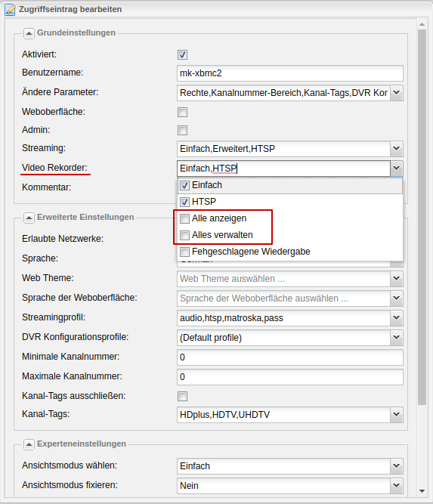
Task: Click the edit icon beside Zugriffseintrag bearbeiten
Action: 10,10
